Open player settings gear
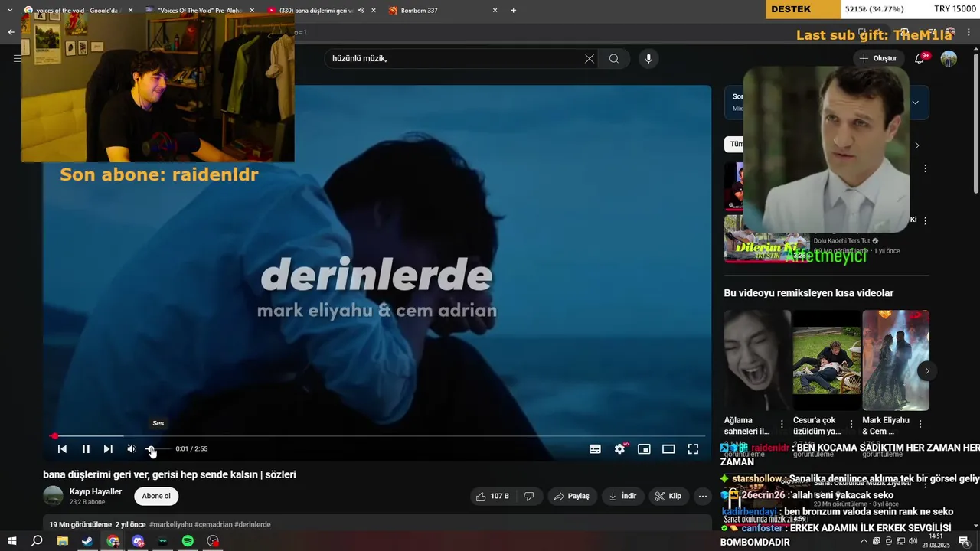This screenshot has height=551, width=980. click(x=619, y=449)
